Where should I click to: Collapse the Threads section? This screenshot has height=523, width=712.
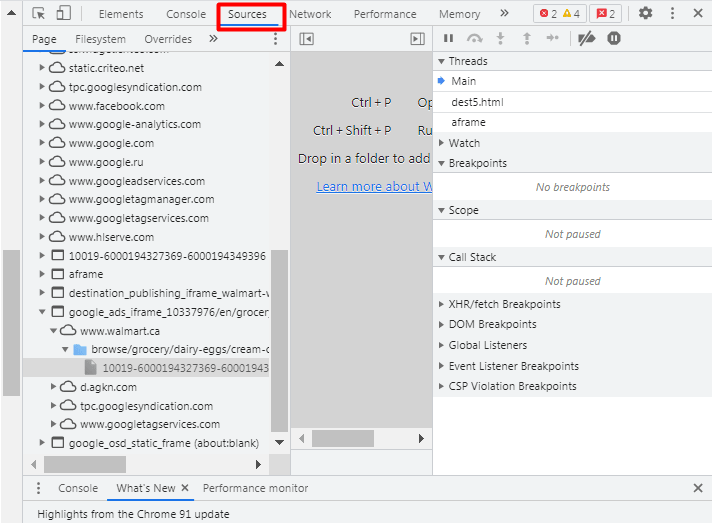pyautogui.click(x=441, y=61)
